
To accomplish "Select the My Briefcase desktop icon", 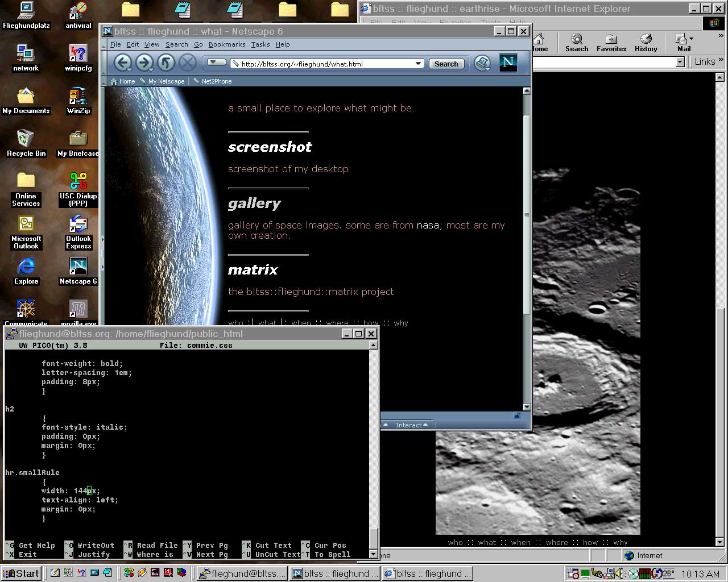I will (x=78, y=143).
